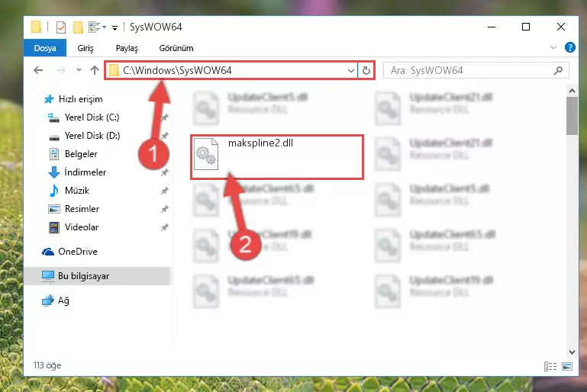This screenshot has width=587, height=392.
Task: Open the Customize Quick Access Toolbar dropdown
Action: click(x=115, y=27)
